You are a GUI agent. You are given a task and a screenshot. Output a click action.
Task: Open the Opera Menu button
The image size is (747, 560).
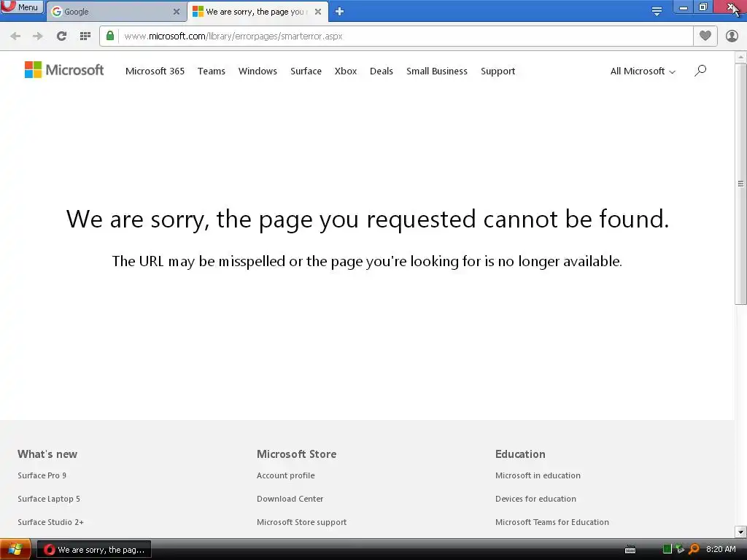point(21,7)
